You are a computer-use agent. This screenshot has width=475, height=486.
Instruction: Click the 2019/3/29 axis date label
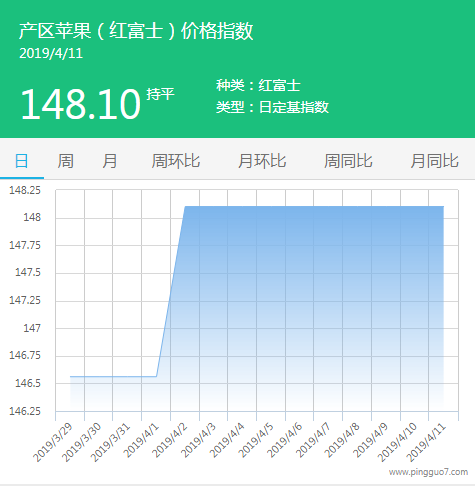coord(53,443)
